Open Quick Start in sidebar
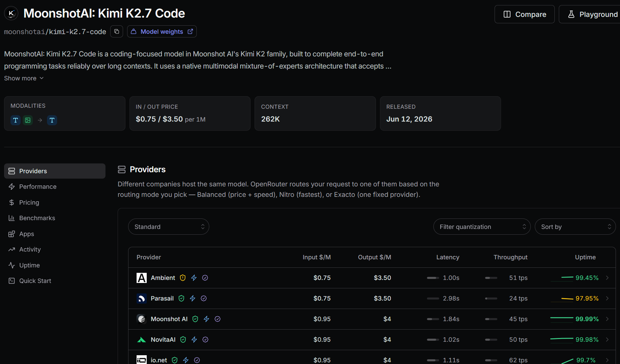Image resolution: width=620 pixels, height=364 pixels. [x=55, y=281]
